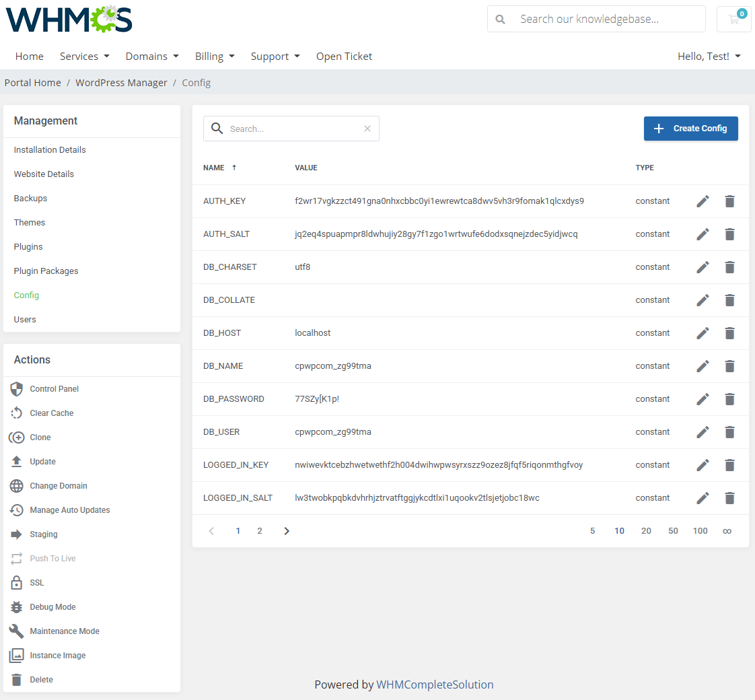Open the Backups section
Screen dimensions: 755x700
coord(30,198)
